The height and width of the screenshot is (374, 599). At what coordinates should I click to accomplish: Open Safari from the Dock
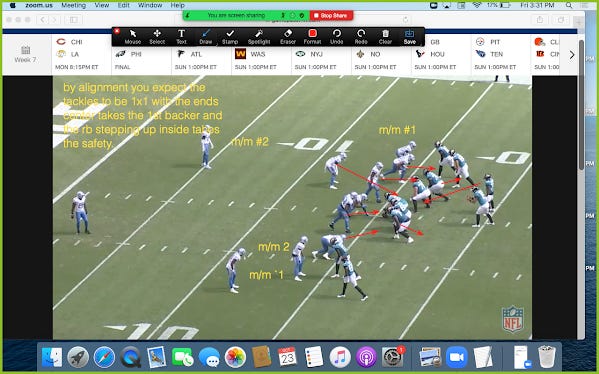click(104, 357)
